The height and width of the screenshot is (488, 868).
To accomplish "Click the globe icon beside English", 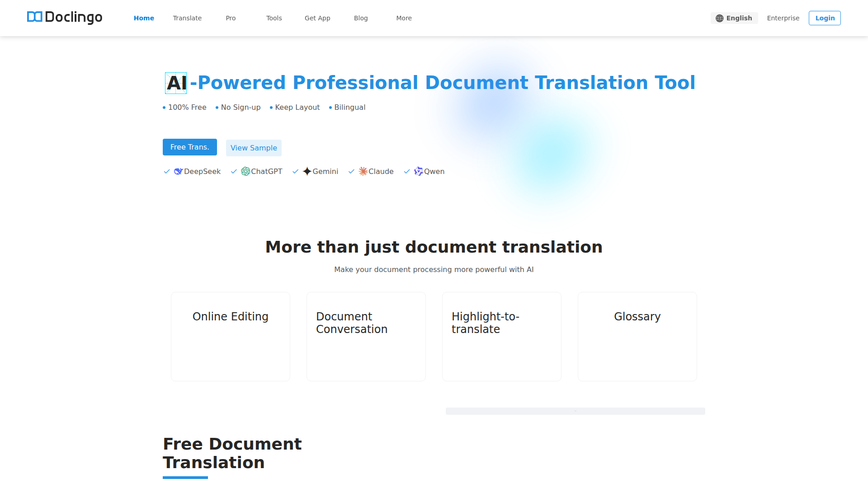I will tap(719, 18).
